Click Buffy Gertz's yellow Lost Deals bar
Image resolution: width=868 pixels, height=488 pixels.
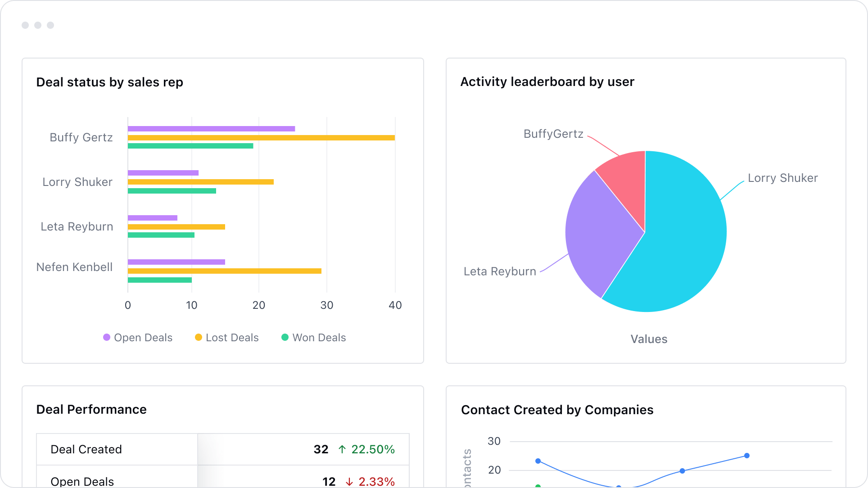pyautogui.click(x=261, y=138)
